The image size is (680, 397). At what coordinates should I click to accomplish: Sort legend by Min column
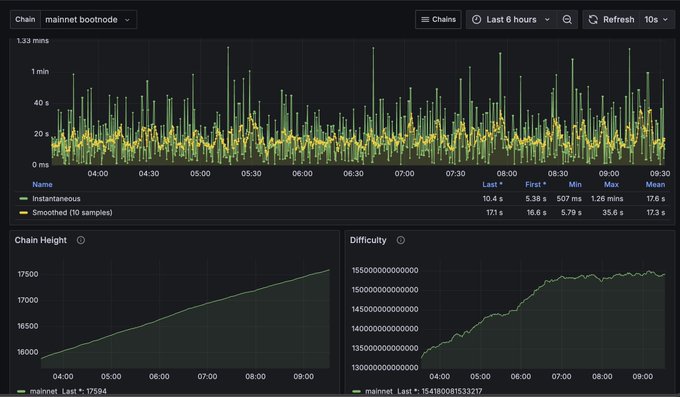pos(575,184)
